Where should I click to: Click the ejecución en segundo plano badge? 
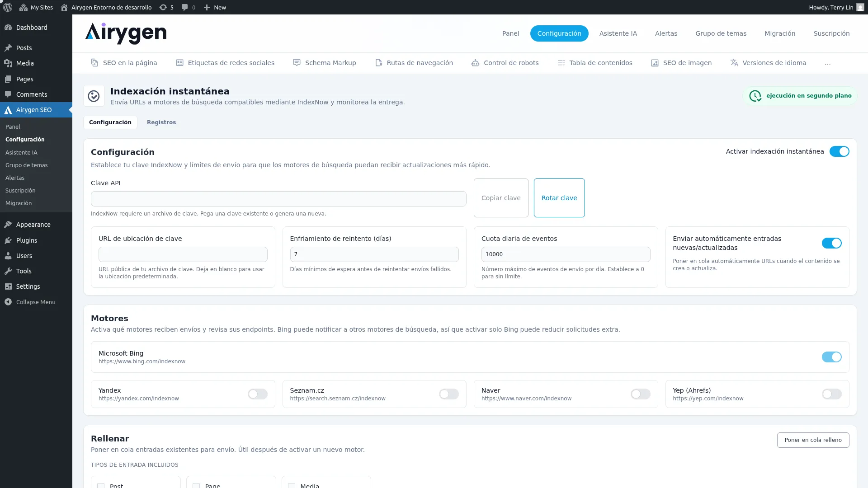pyautogui.click(x=800, y=96)
